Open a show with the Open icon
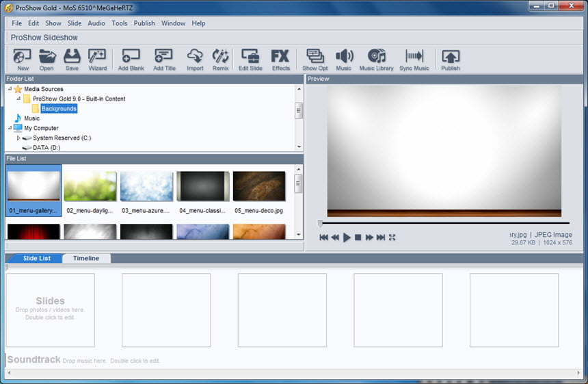This screenshot has width=588, height=384. tap(46, 60)
